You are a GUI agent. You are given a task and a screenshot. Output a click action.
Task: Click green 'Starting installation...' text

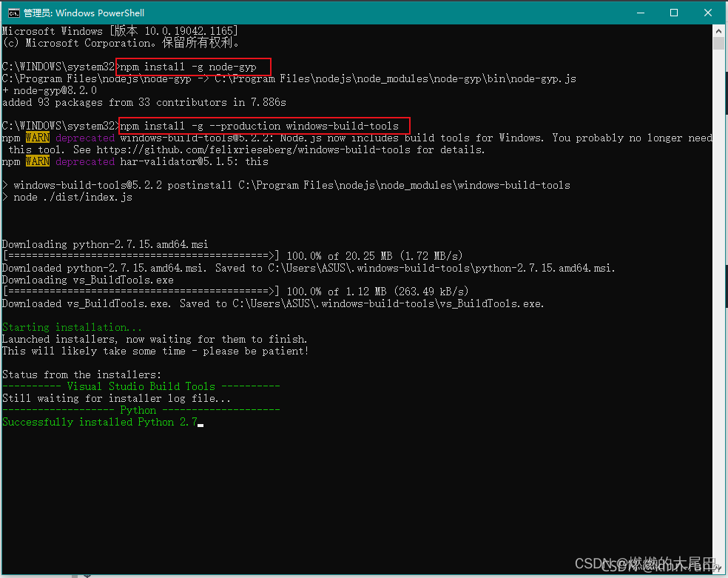pos(72,327)
